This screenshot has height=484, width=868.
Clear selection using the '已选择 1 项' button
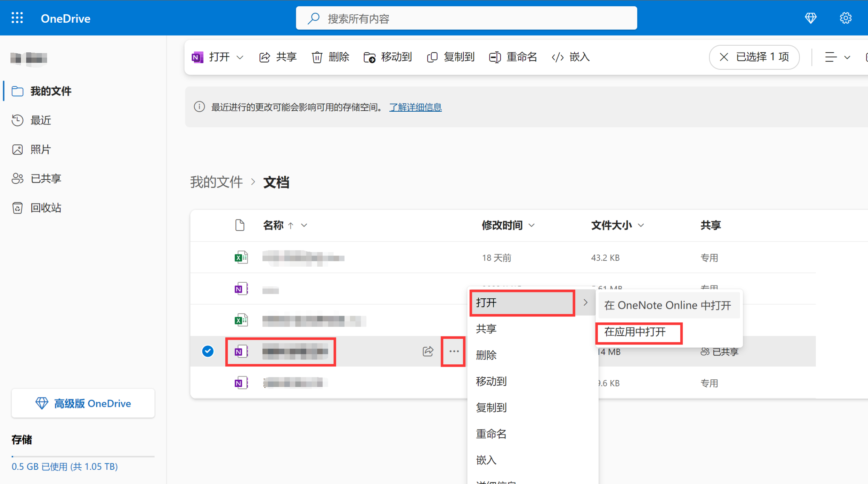tap(754, 57)
